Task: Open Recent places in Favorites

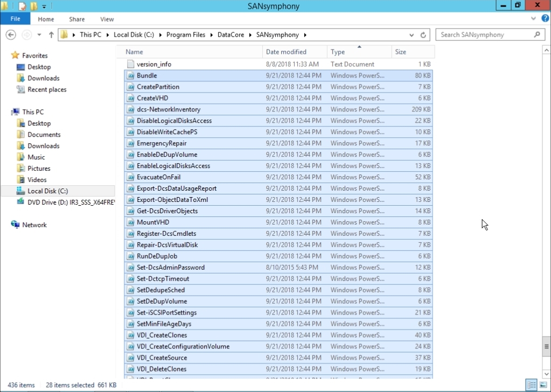Action: click(47, 89)
